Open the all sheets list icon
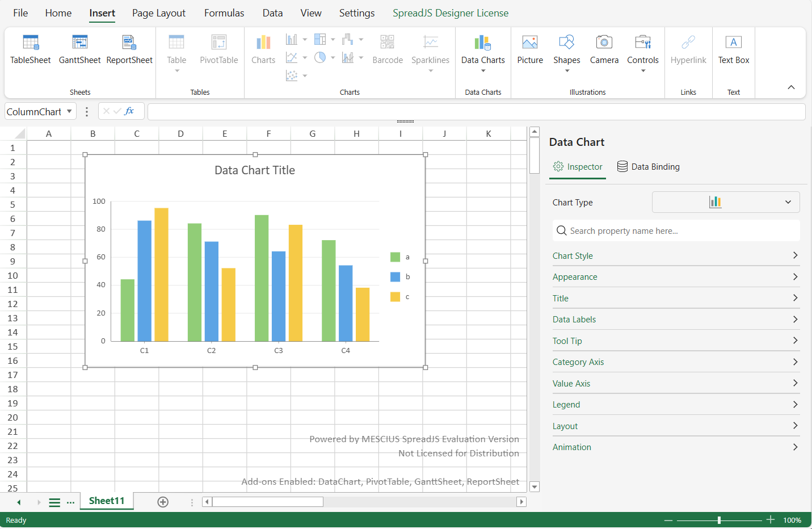812x529 pixels. coord(54,502)
